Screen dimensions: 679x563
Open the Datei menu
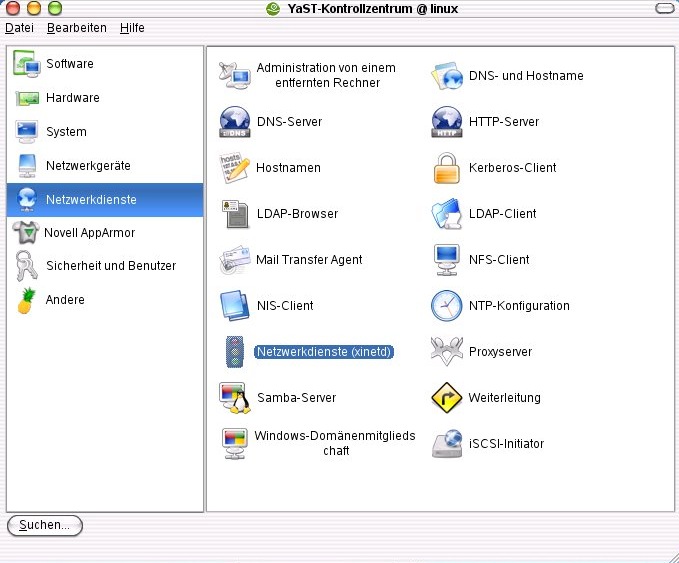click(19, 28)
